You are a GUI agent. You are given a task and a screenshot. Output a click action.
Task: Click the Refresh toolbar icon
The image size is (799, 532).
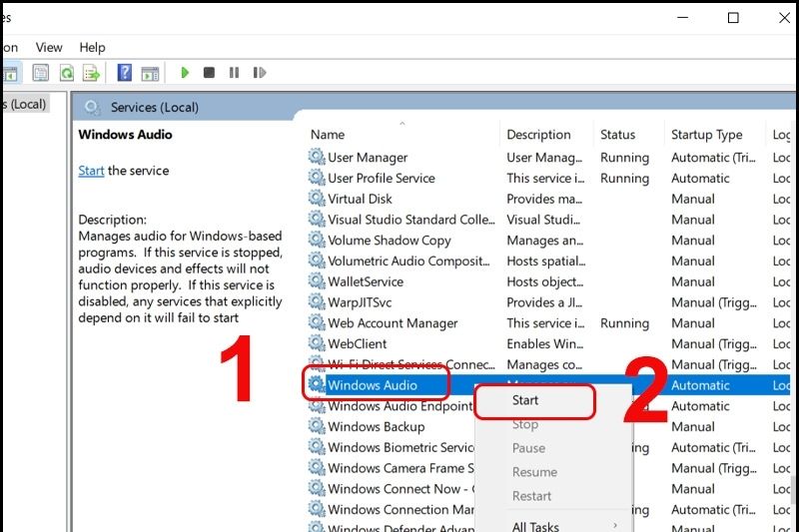66,73
